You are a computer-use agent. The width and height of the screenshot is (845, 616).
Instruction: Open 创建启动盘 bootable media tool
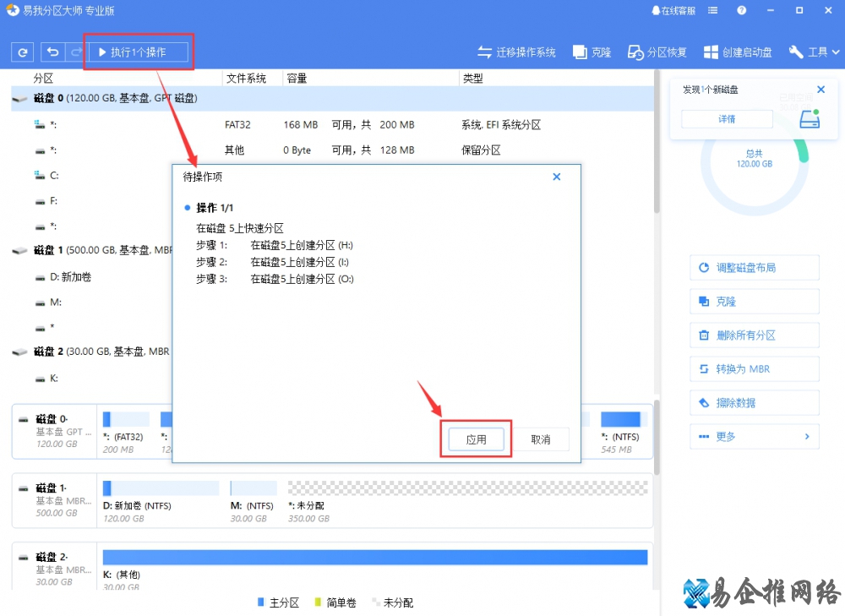coord(738,52)
